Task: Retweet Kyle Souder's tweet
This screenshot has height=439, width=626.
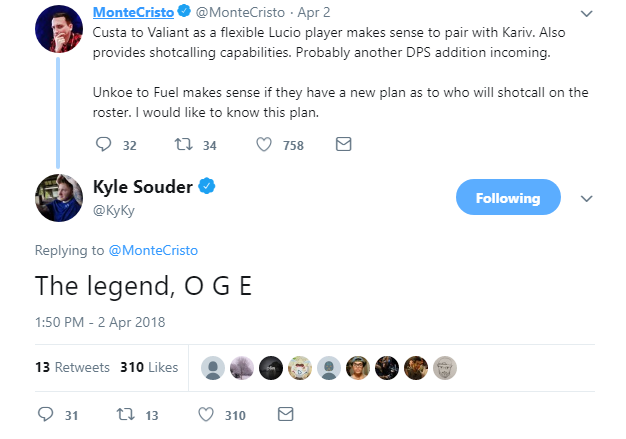Action: pos(127,414)
